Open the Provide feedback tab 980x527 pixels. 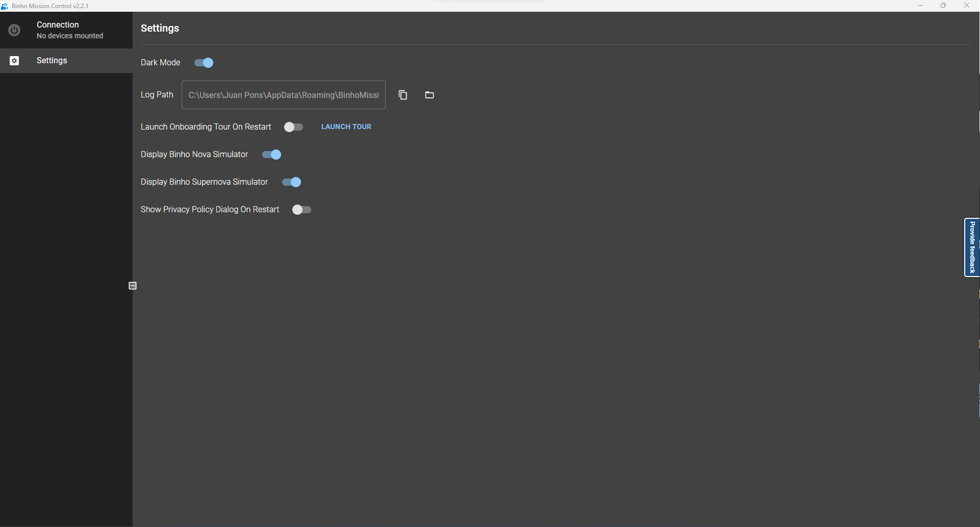click(x=972, y=247)
